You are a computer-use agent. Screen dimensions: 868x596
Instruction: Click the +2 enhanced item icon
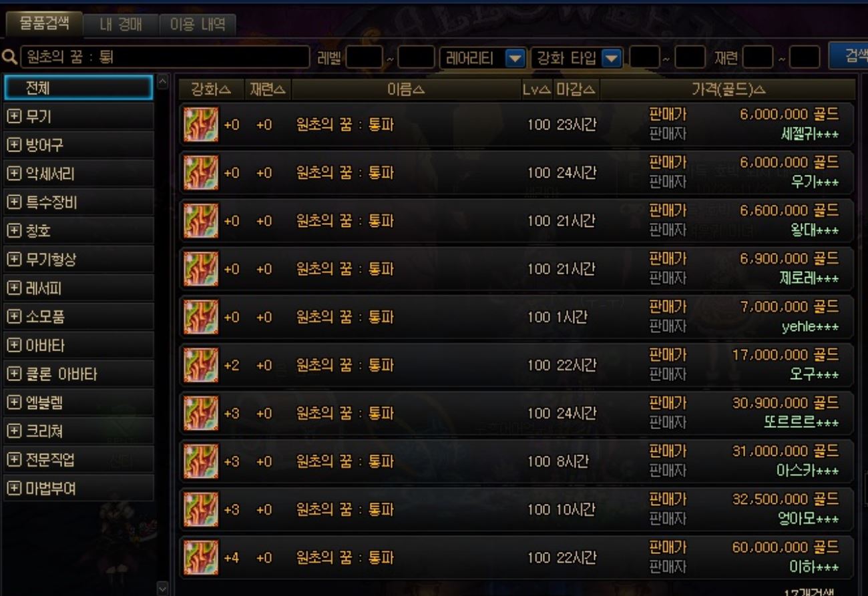[x=200, y=365]
